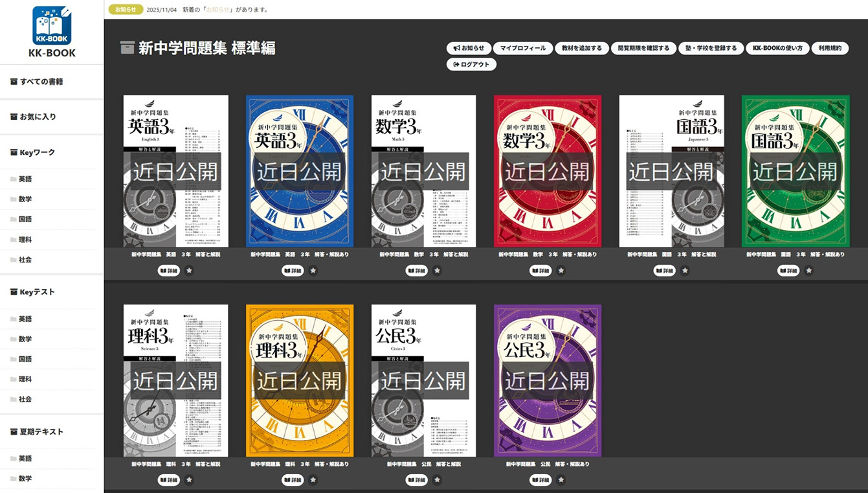Expand the Keyテスト category
Image resolution: width=868 pixels, height=493 pixels.
[x=37, y=292]
